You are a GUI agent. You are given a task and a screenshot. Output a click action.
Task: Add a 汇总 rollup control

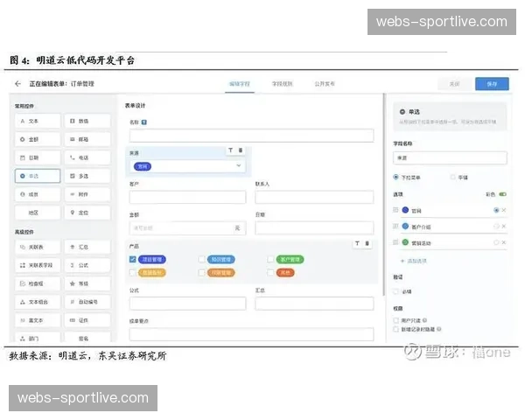87,247
